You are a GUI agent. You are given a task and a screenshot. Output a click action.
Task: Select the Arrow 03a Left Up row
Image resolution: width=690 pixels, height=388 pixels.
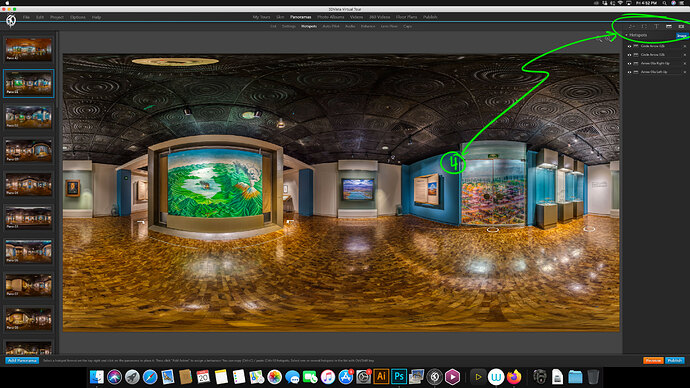657,72
